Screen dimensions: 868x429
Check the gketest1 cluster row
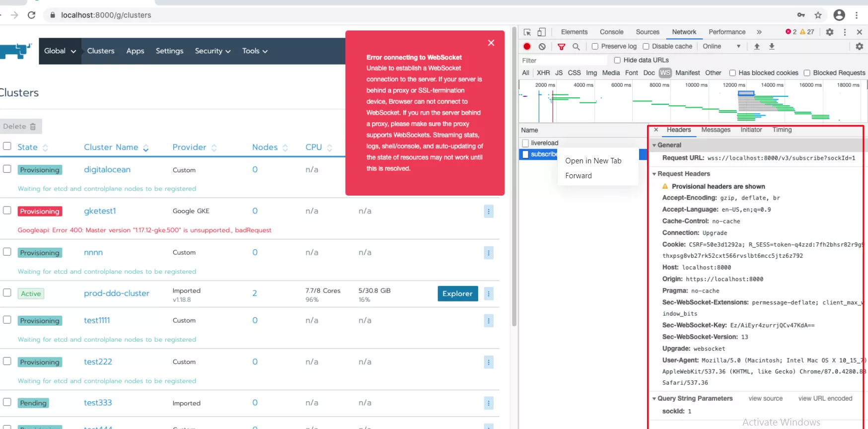click(x=7, y=210)
